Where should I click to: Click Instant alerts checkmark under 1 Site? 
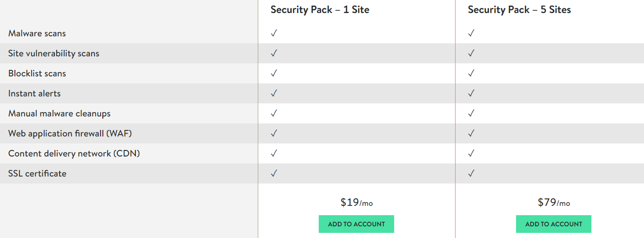274,93
